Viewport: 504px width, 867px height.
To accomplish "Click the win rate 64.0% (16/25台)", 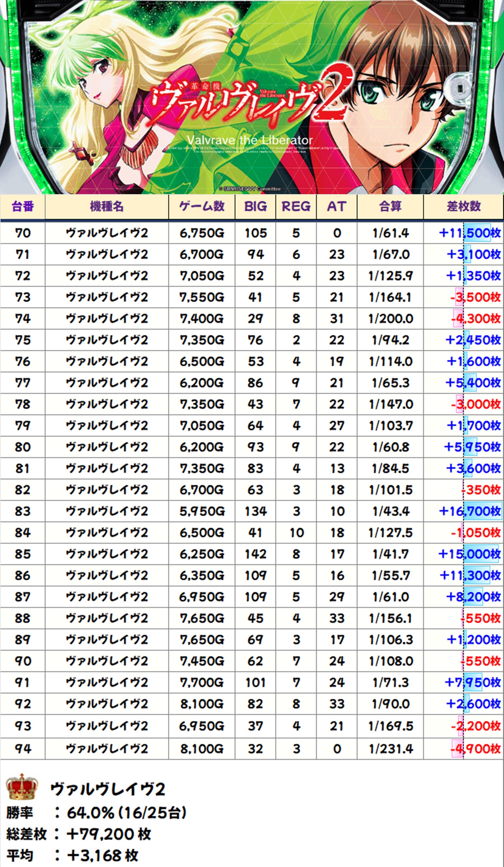I will click(x=127, y=813).
